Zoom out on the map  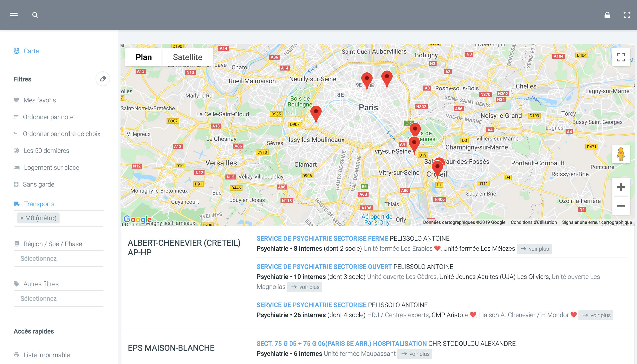[621, 205]
